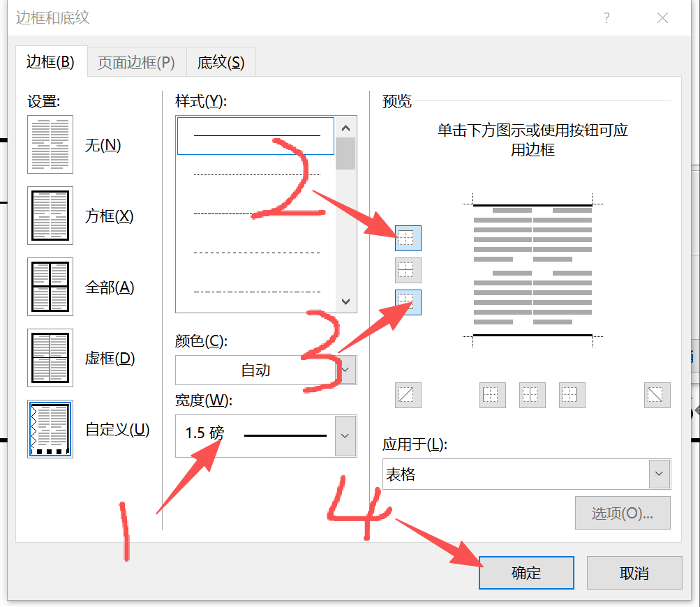This screenshot has width=700, height=607.
Task: Switch to the 底纹 tab
Action: click(x=221, y=61)
